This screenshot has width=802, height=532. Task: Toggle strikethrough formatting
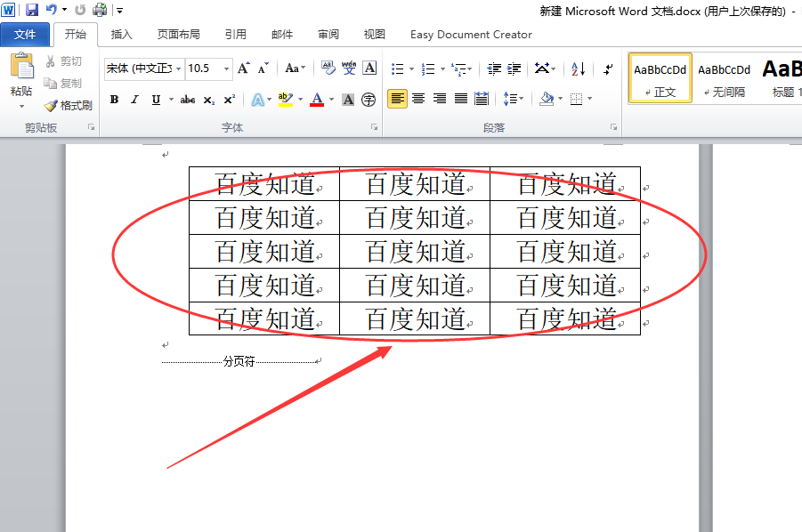pos(188,99)
